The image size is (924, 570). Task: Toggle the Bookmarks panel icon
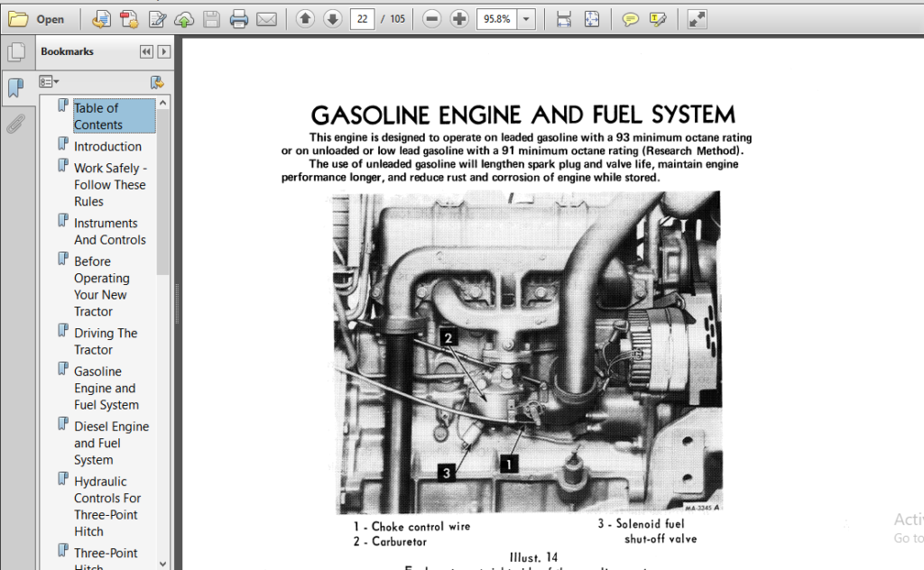16,88
